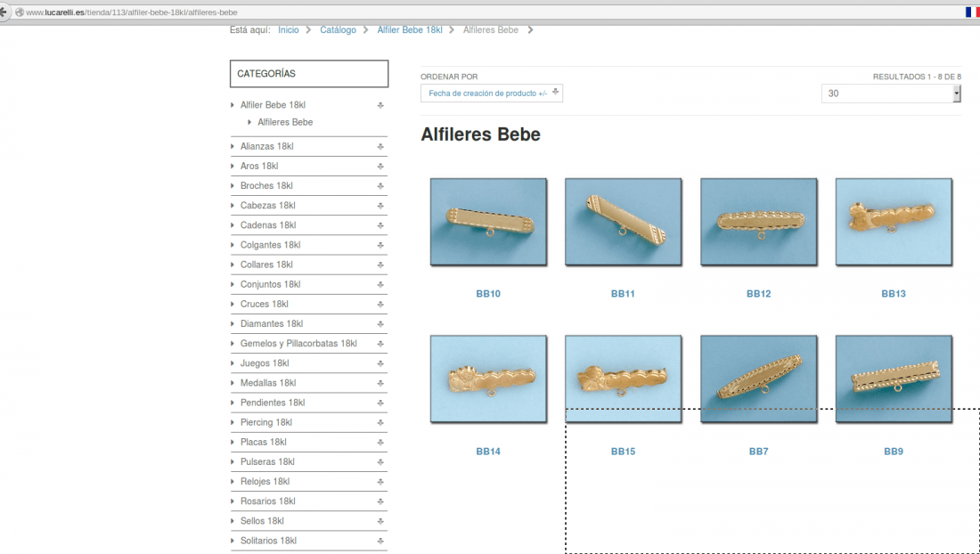Open BB15 product thumbnail image

coord(624,379)
